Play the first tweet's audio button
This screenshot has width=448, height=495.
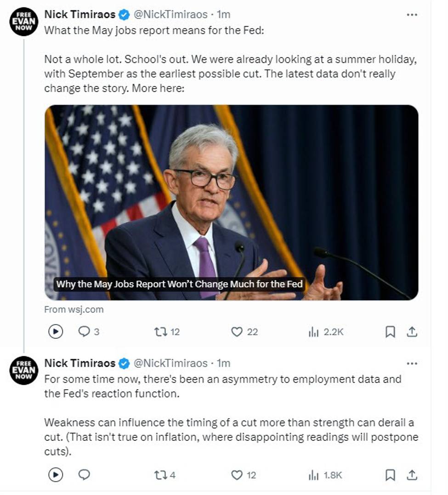[56, 331]
